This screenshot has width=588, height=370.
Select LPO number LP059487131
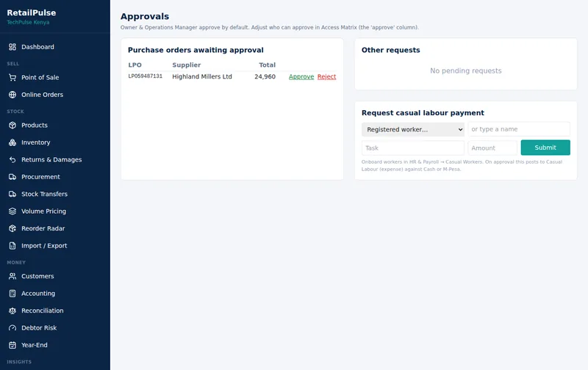[145, 76]
